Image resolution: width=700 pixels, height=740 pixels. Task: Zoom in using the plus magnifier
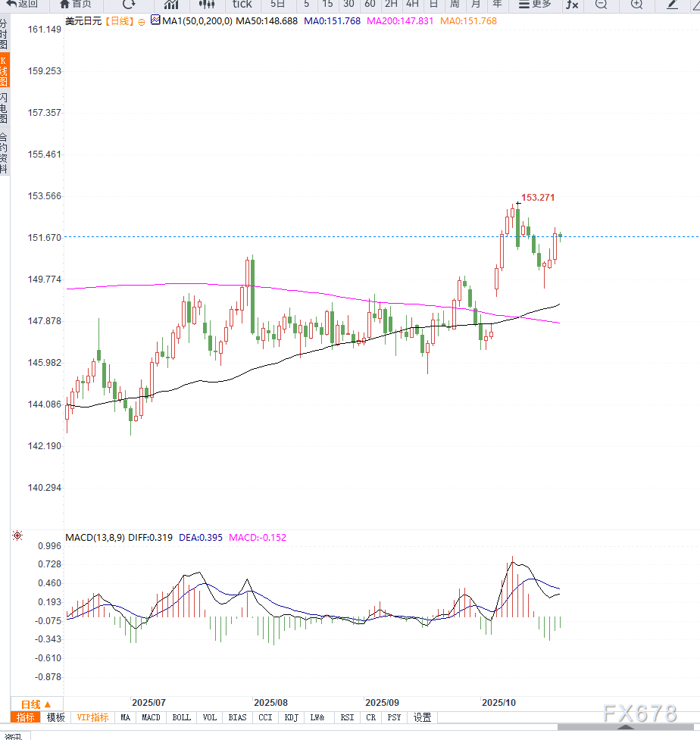(x=636, y=4)
